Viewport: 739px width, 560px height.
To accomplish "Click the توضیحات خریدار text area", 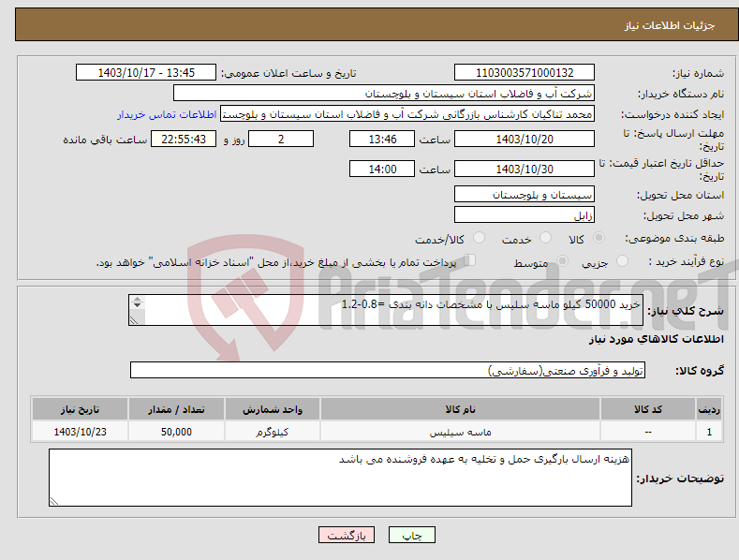I will 340,478.
